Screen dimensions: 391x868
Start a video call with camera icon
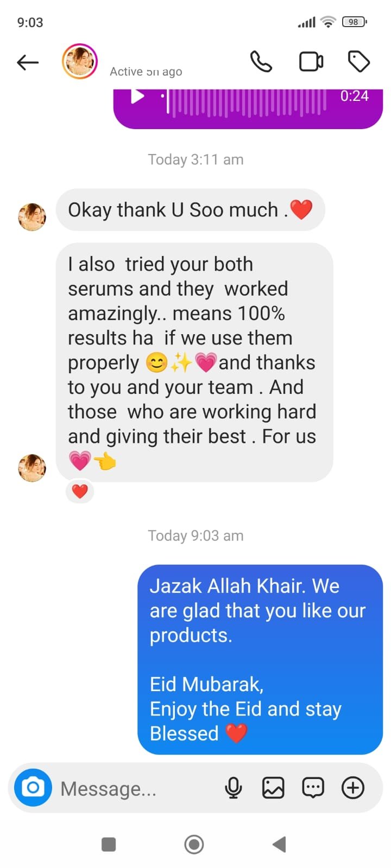[311, 62]
